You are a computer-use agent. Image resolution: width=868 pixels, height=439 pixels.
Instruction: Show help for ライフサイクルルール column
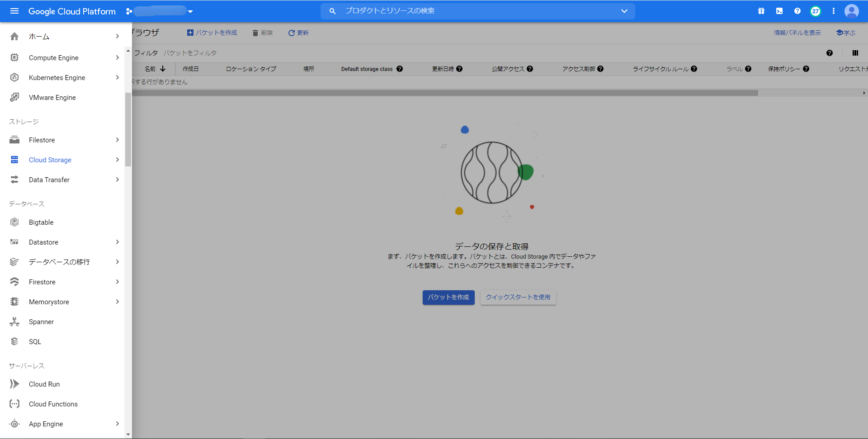(x=694, y=69)
